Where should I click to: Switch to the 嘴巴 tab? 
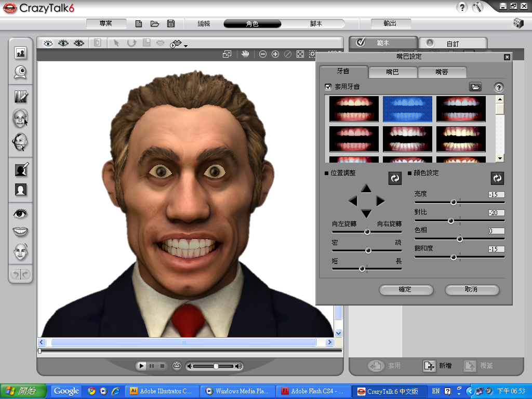392,72
